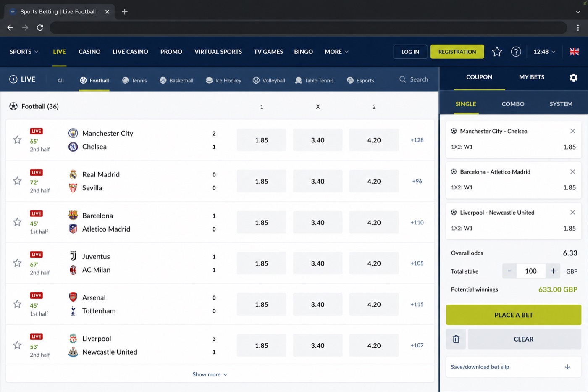Open the help question mark icon

[516, 52]
